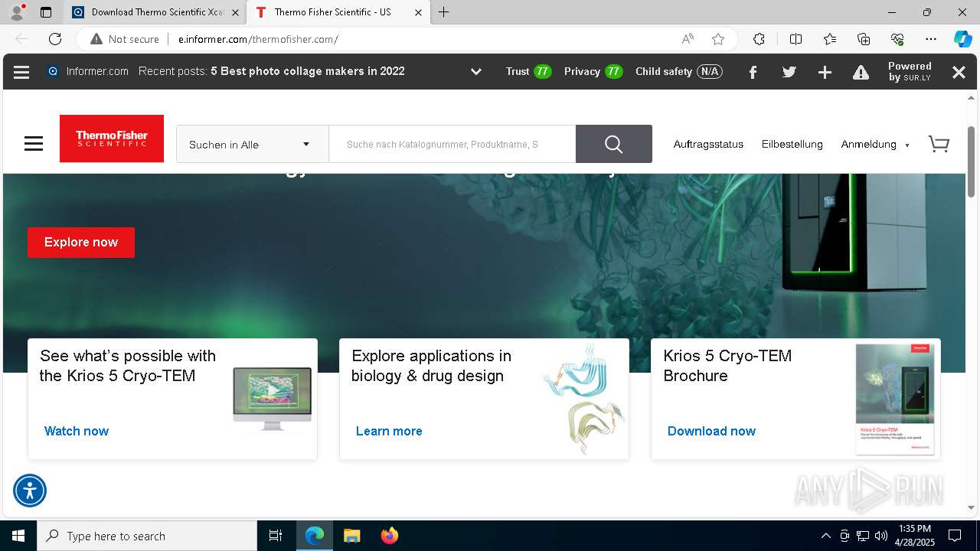Image resolution: width=980 pixels, height=551 pixels.
Task: Open Read aloud in address bar
Action: (688, 39)
